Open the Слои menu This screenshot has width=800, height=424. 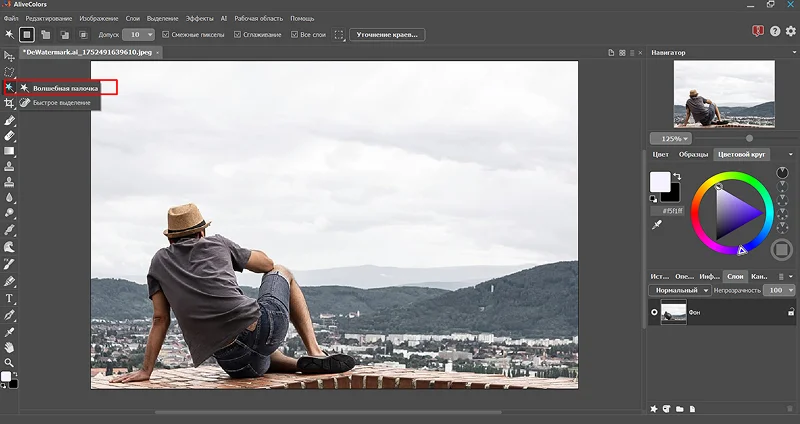[x=133, y=18]
